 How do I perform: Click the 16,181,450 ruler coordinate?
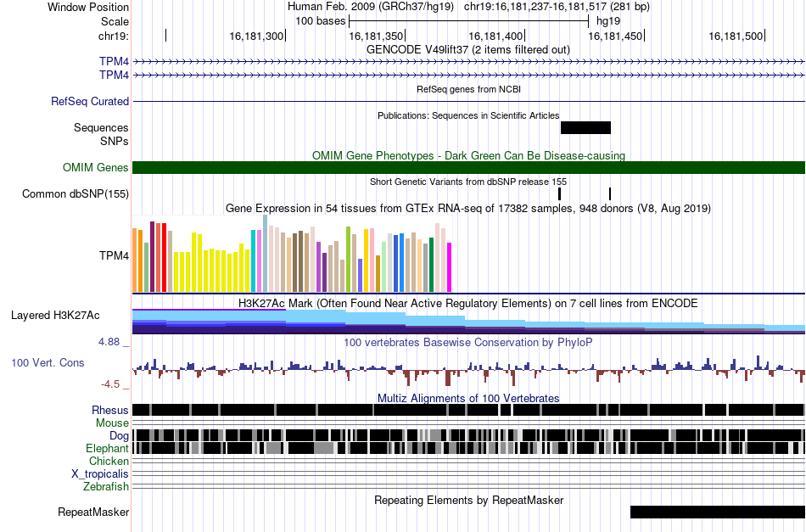615,36
